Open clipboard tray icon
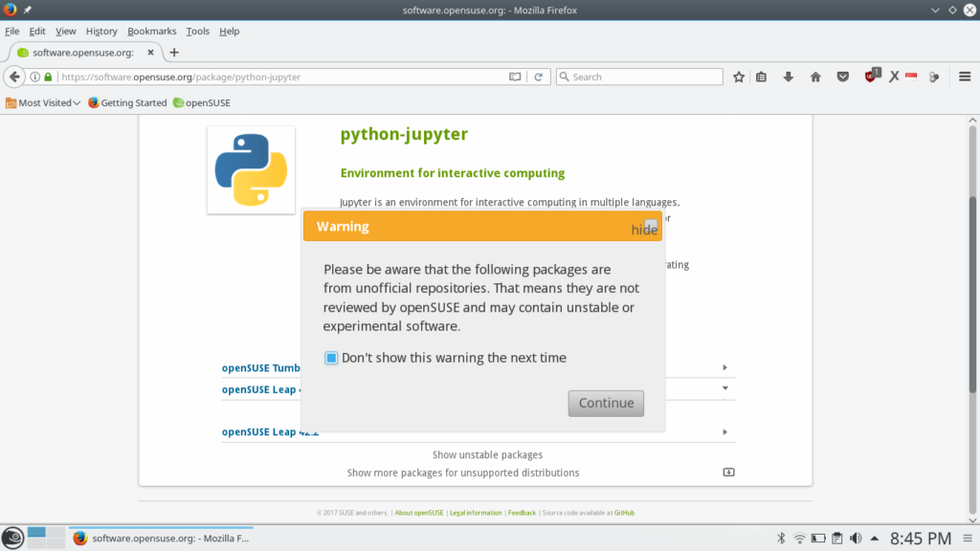Viewport: 980px width, 551px height. pos(836,538)
